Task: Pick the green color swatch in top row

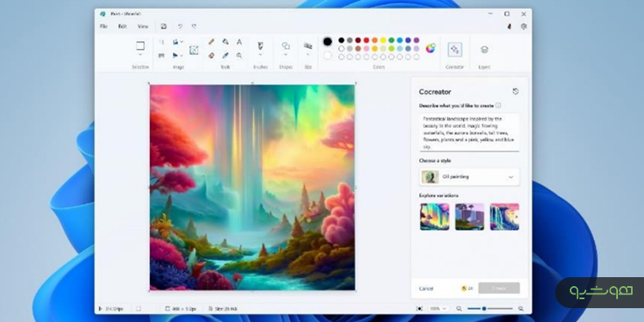Action: [x=391, y=40]
